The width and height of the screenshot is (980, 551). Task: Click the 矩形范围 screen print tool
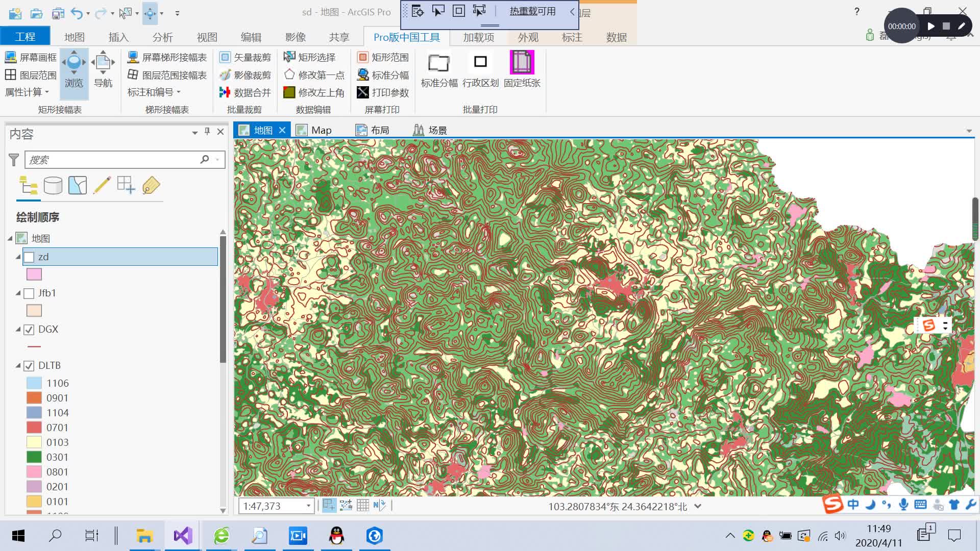383,57
